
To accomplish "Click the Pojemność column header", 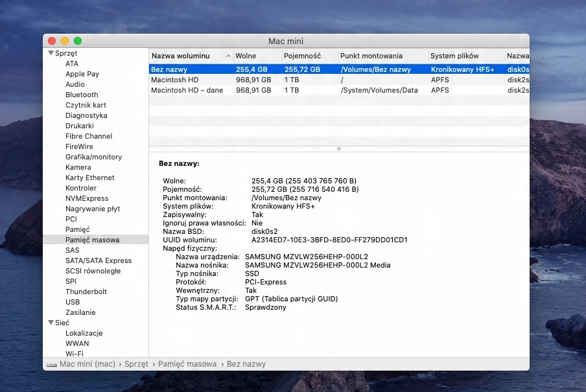I will coord(302,56).
